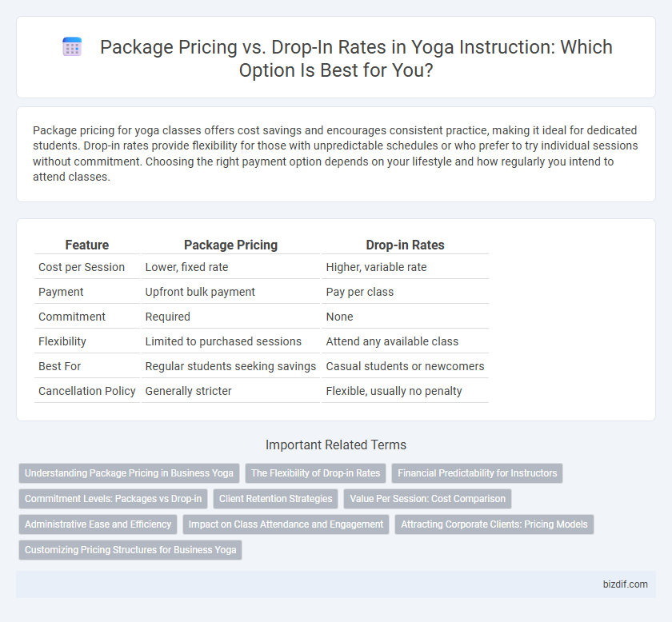Open Attracting Corporate Clients: Pricing Models tag
Viewport: 672px width, 622px height.
tap(494, 524)
